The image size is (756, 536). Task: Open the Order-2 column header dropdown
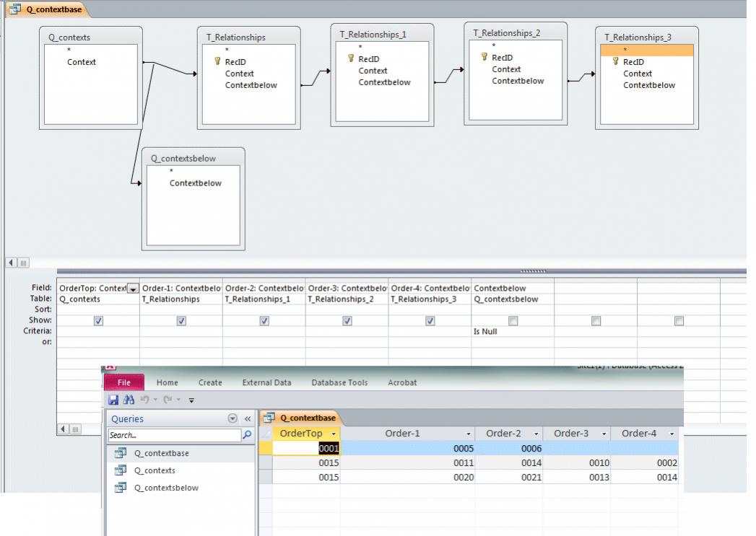tap(536, 434)
